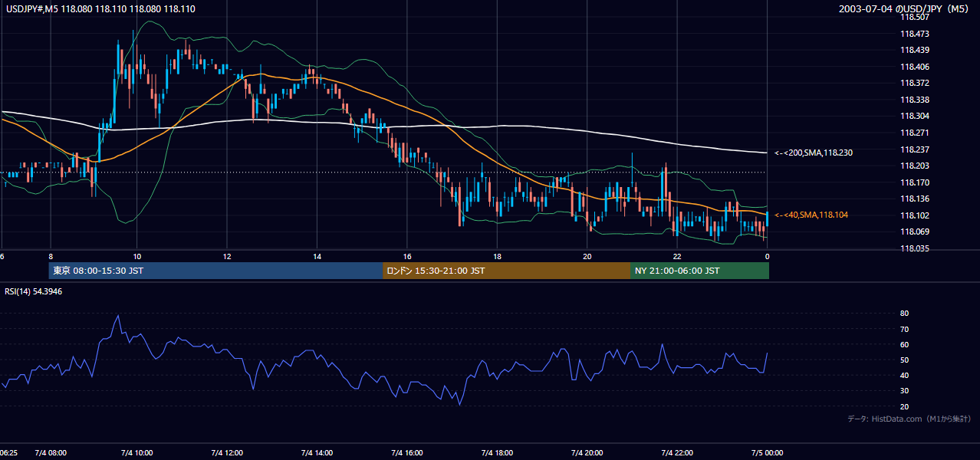Click the 7/4 14:00 time axis label
Viewport: 980px width, 460px height.
317,453
